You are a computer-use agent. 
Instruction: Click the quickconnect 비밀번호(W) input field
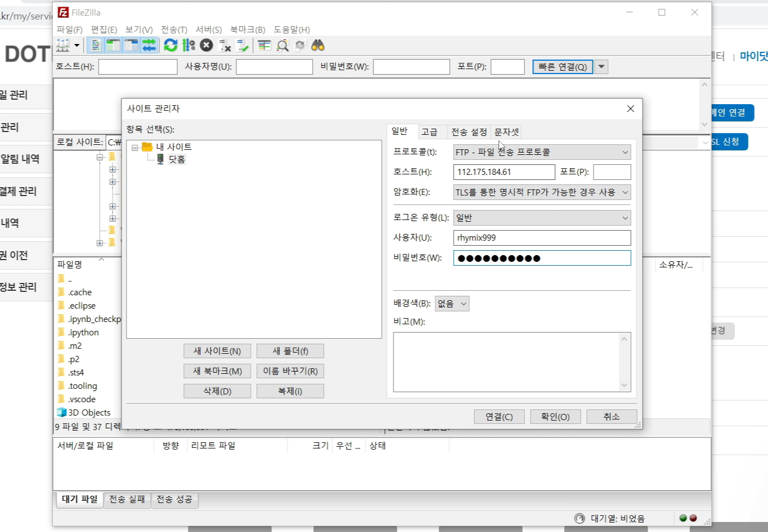411,67
